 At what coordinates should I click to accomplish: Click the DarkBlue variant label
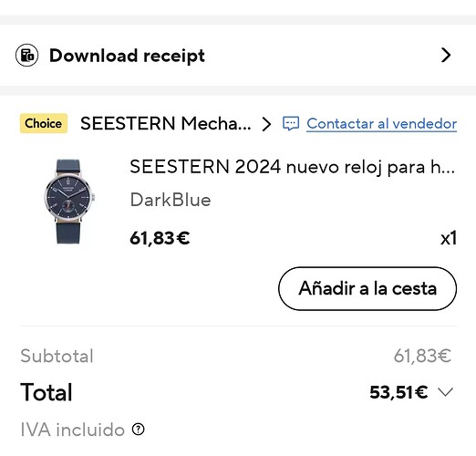[171, 200]
